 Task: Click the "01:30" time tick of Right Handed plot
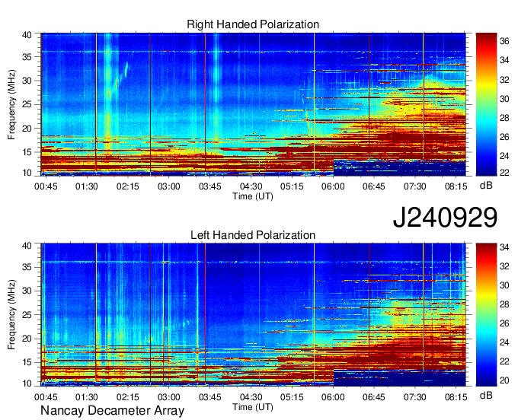(87, 186)
